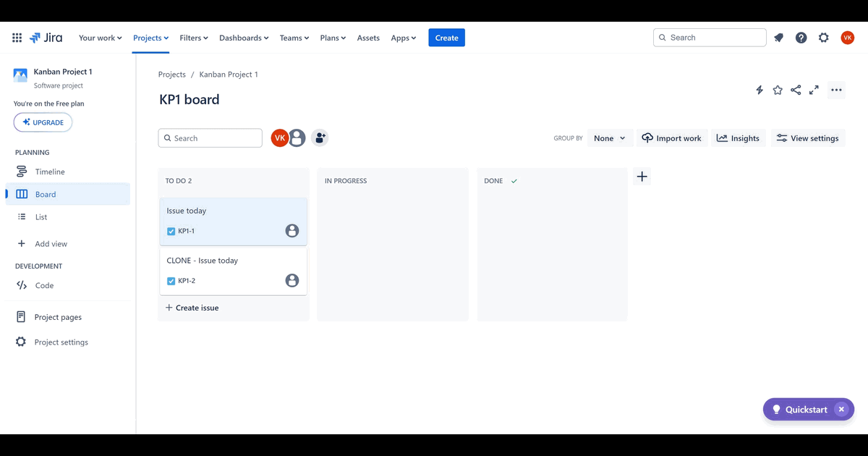Click the KP1-1 issue key

click(x=186, y=232)
